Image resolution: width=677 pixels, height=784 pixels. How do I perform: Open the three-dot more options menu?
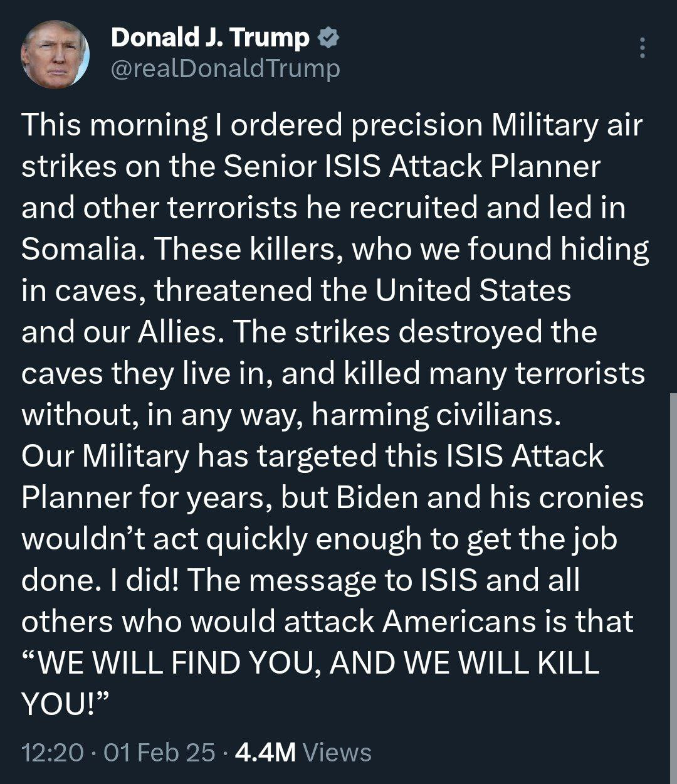point(642,48)
